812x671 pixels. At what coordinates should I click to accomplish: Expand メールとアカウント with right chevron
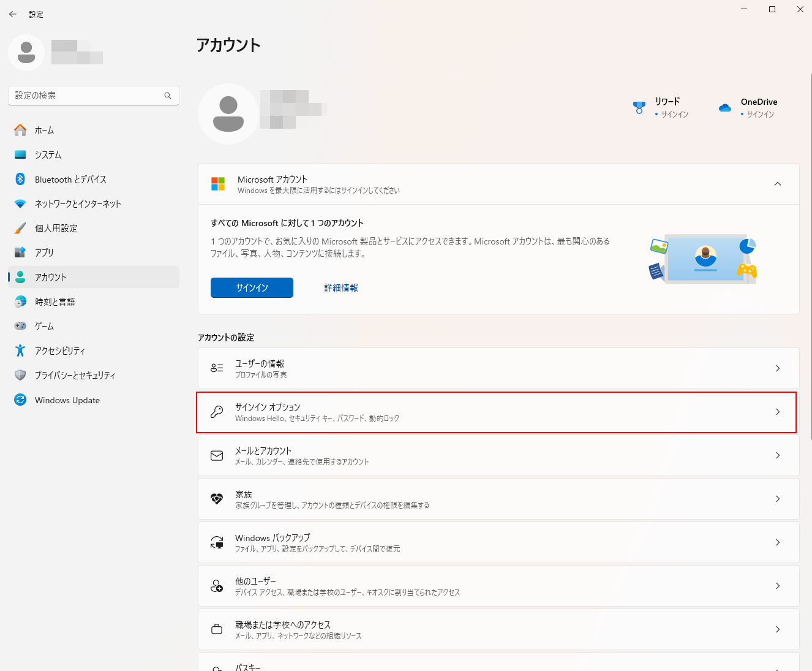[x=778, y=455]
